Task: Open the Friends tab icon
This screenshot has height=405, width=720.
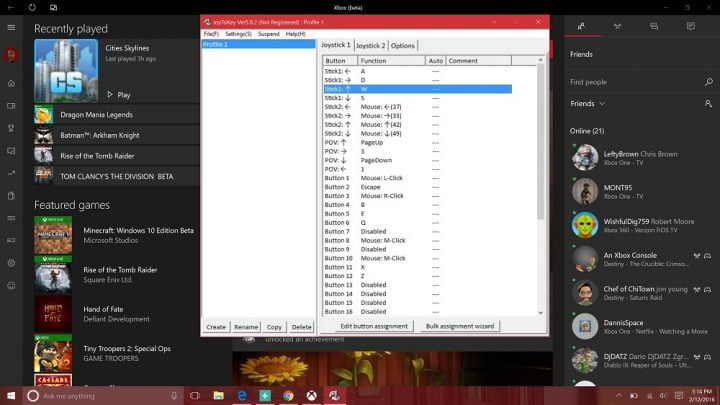Action: click(x=581, y=26)
